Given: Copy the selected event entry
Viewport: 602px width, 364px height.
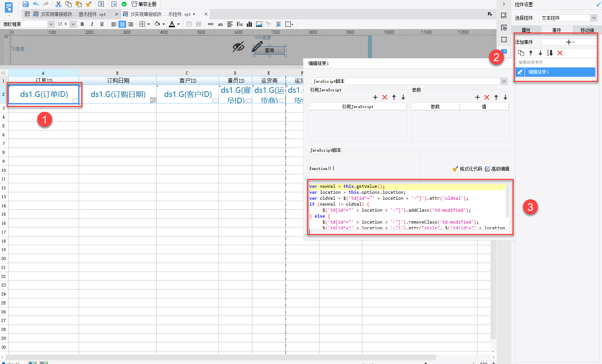Looking at the screenshot, I should pos(521,53).
